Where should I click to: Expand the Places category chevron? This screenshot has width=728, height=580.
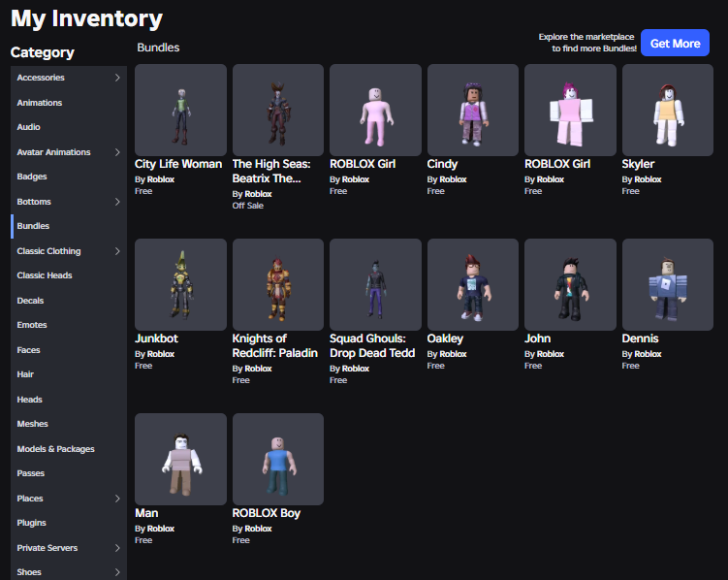[x=117, y=499]
